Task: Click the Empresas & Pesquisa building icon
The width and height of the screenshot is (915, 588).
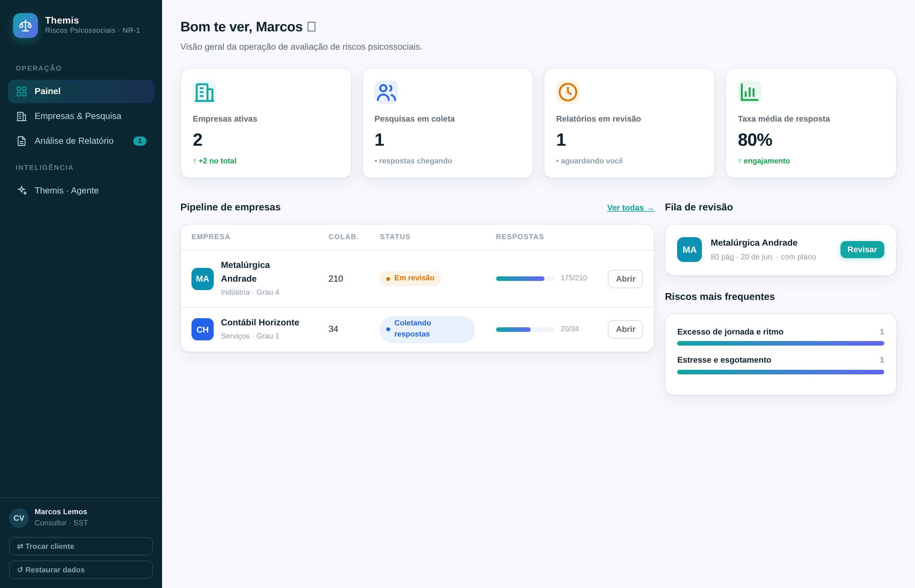Action: 21,116
